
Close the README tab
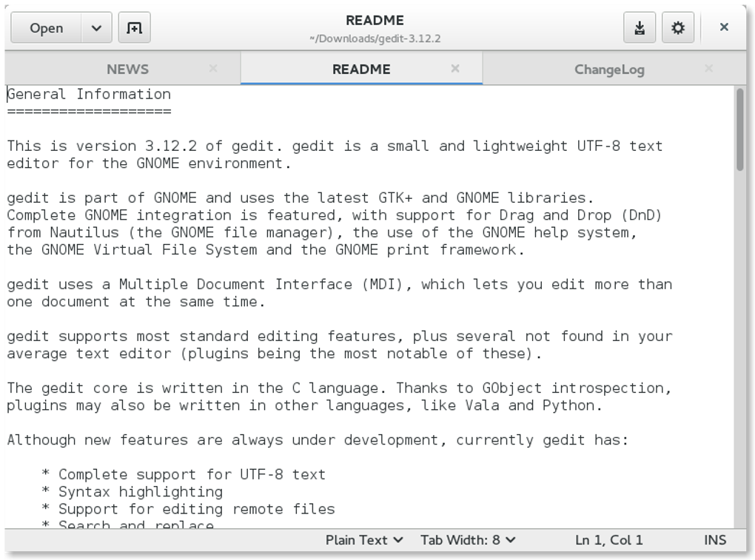[x=455, y=69]
